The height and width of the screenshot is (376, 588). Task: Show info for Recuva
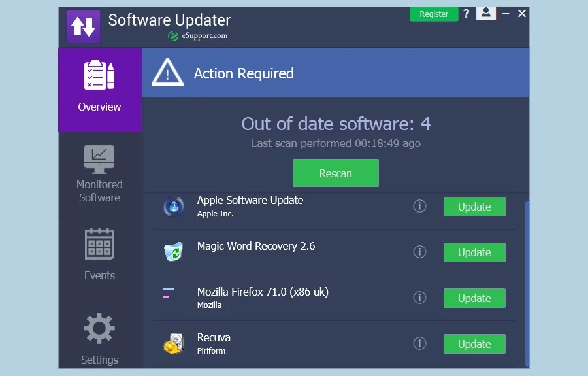[x=419, y=343]
